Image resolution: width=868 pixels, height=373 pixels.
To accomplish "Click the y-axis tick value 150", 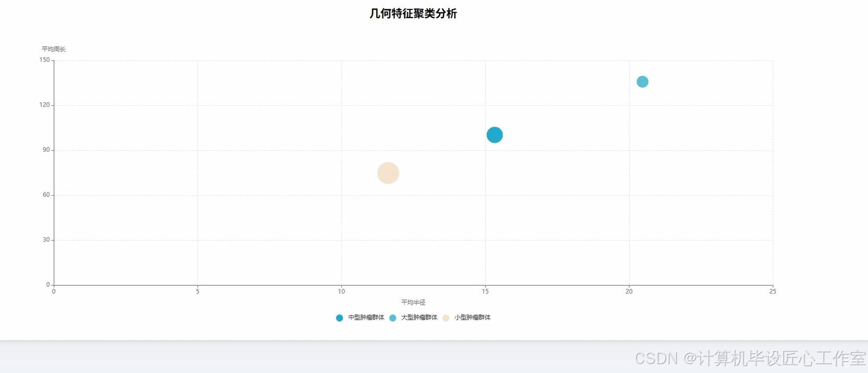I will pos(44,60).
